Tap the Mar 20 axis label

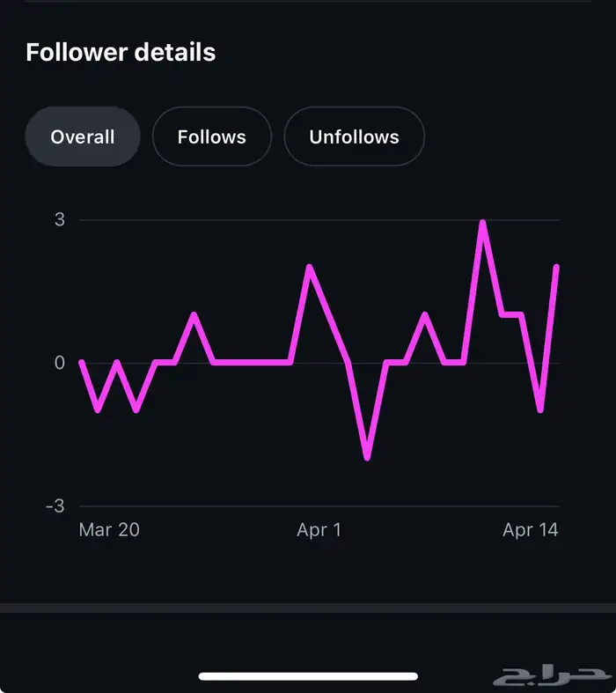[109, 529]
